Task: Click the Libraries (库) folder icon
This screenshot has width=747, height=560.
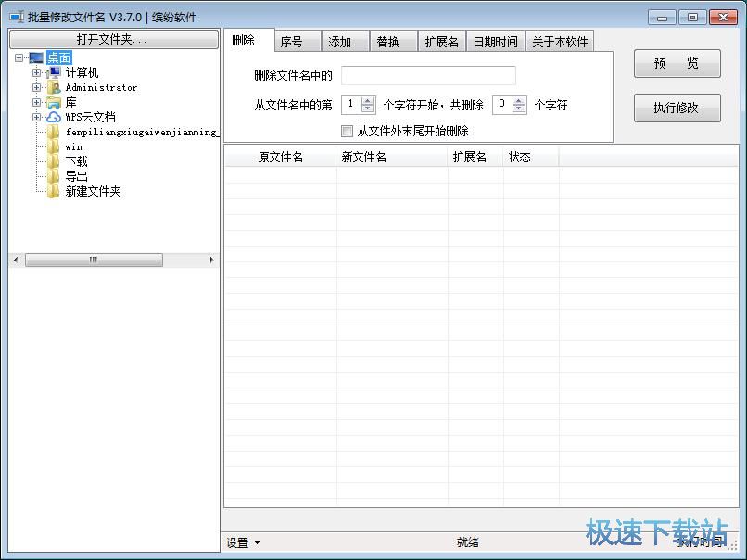Action: 54,103
